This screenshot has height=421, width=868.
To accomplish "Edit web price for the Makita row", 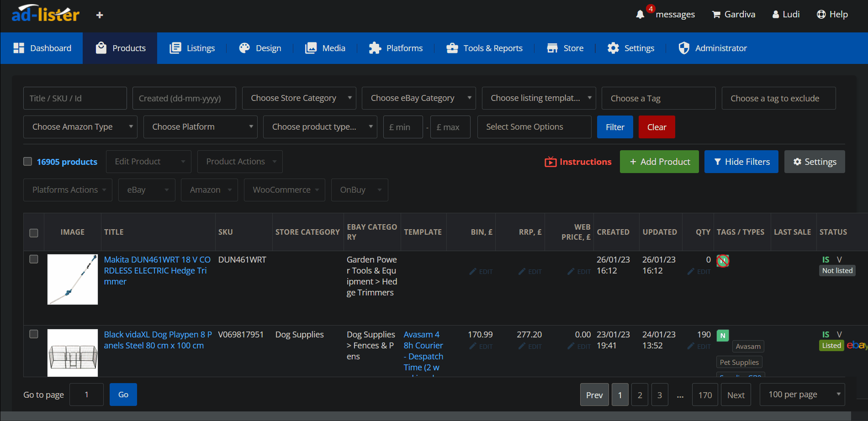I will [x=579, y=272].
